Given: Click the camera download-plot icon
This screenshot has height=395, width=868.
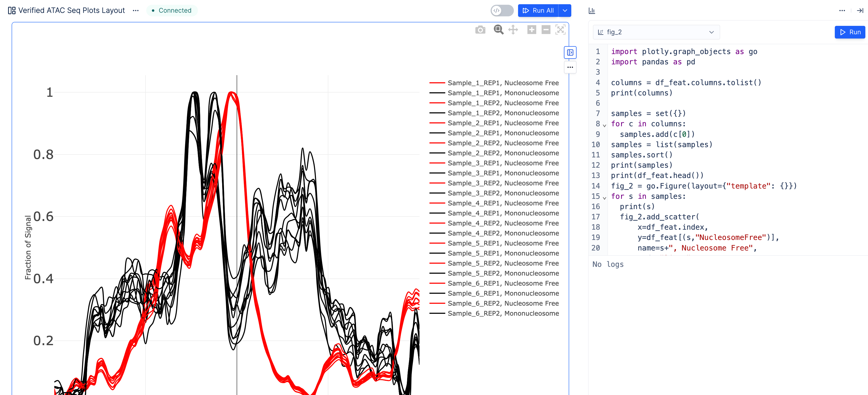Looking at the screenshot, I should (480, 30).
